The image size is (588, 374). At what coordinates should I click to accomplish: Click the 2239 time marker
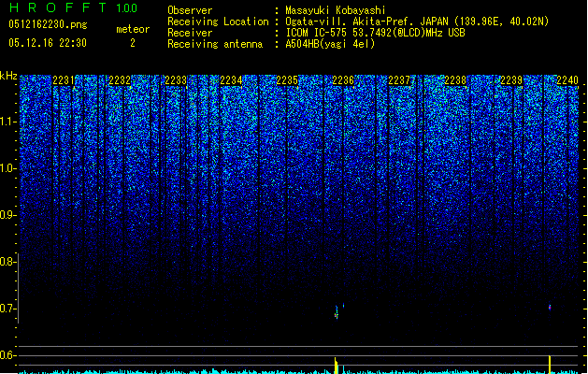(511, 80)
